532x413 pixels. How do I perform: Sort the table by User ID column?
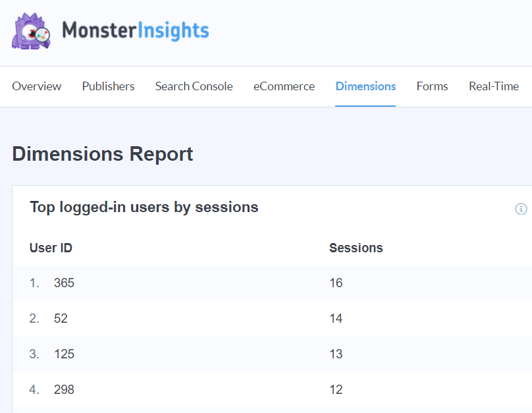pyautogui.click(x=51, y=248)
